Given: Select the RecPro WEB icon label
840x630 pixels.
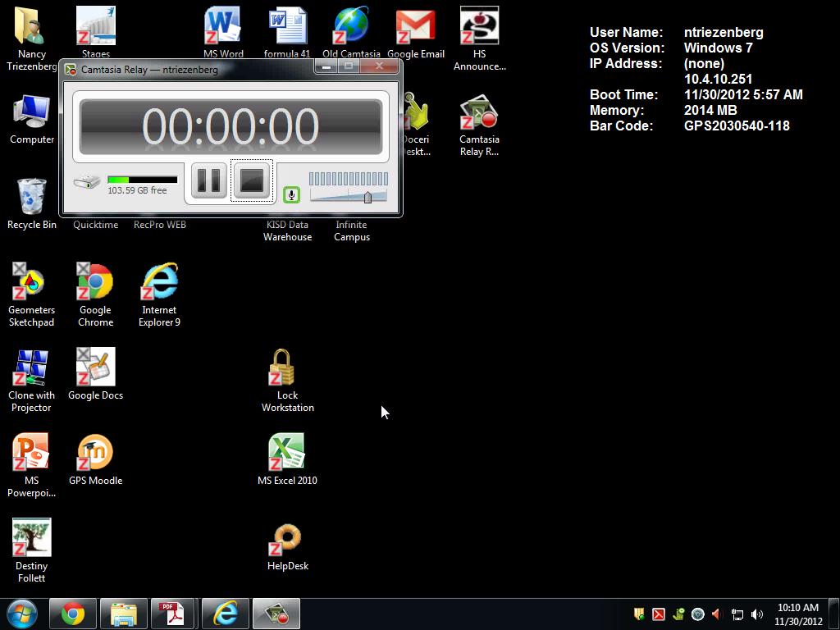Looking at the screenshot, I should coord(160,225).
